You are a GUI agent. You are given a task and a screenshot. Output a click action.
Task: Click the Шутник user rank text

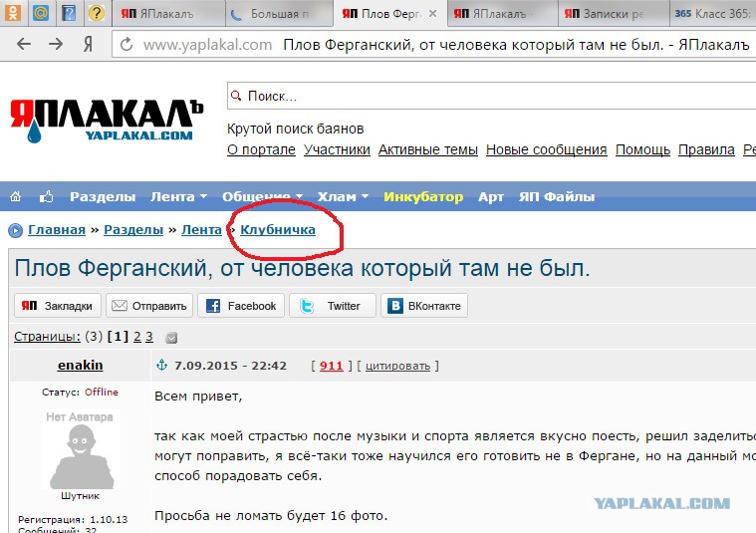80,496
